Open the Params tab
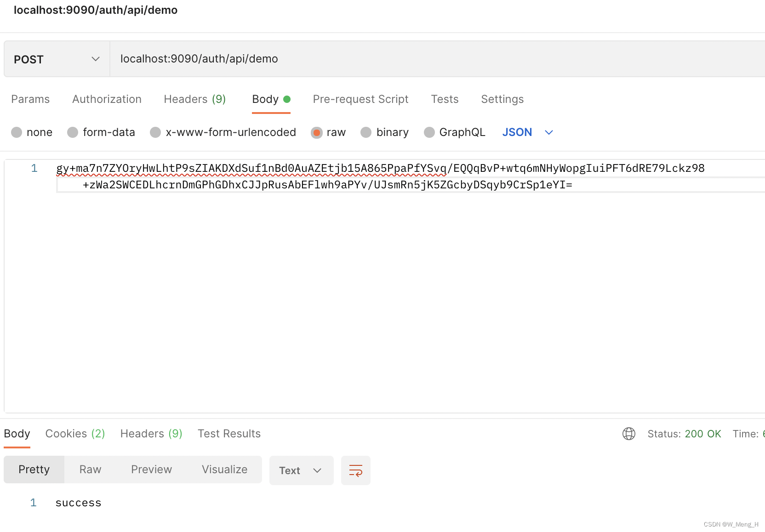 click(x=30, y=99)
